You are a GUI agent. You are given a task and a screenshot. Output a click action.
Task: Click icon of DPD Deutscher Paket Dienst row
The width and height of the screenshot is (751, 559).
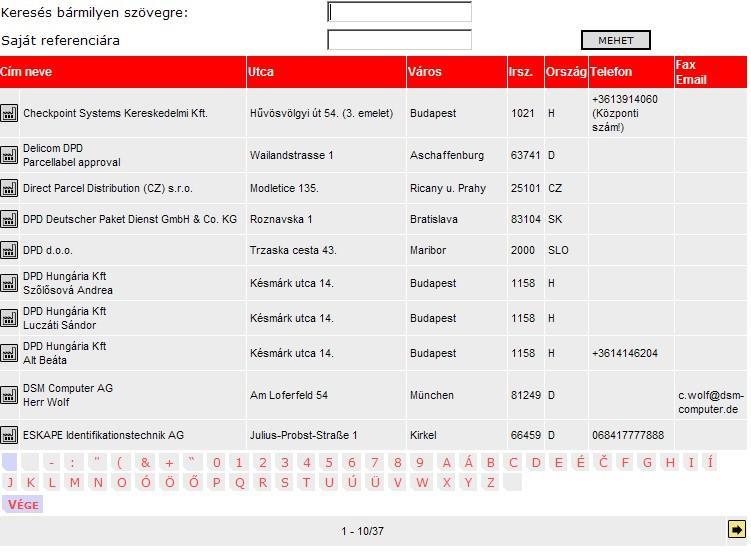pyautogui.click(x=9, y=219)
